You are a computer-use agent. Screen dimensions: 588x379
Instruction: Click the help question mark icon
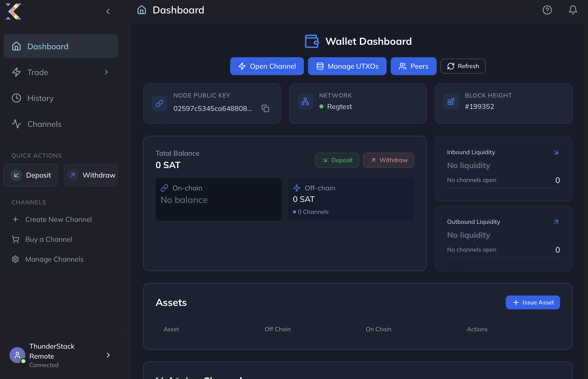point(547,10)
